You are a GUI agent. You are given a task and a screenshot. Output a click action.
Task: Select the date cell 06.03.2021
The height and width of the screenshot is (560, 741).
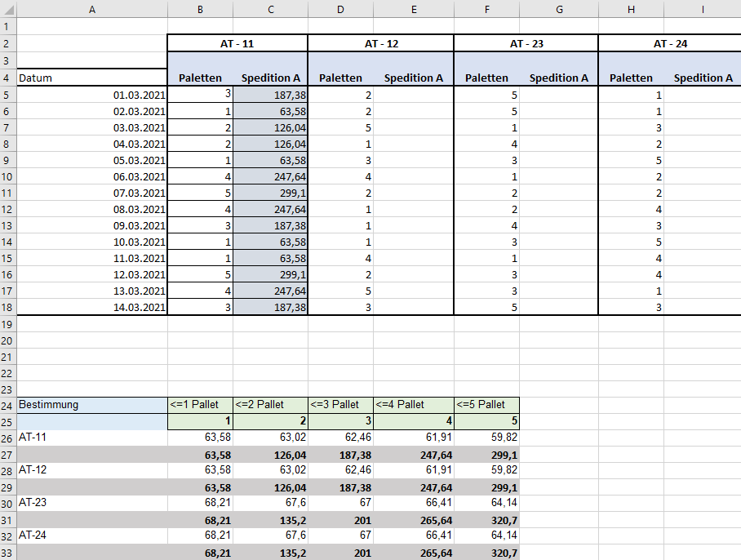pos(92,176)
